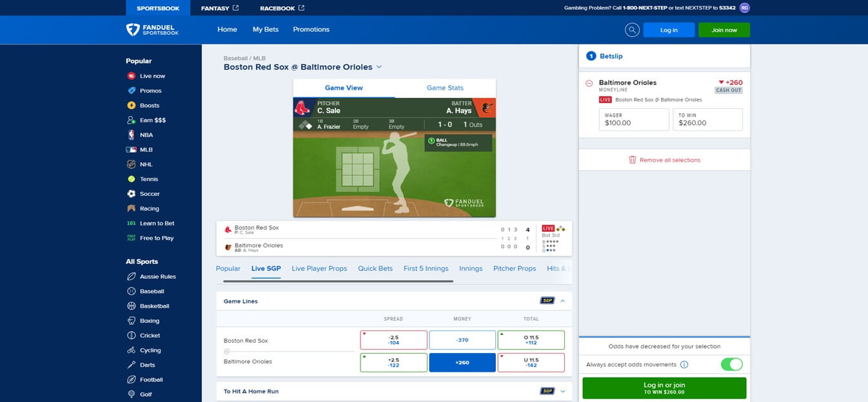Toggle Always accept odds movements switch

coord(731,365)
